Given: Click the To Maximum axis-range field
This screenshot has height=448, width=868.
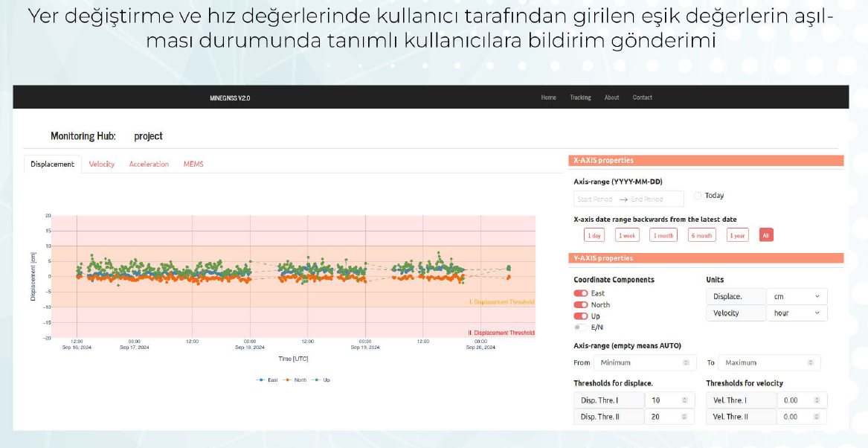Looking at the screenshot, I should click(770, 362).
